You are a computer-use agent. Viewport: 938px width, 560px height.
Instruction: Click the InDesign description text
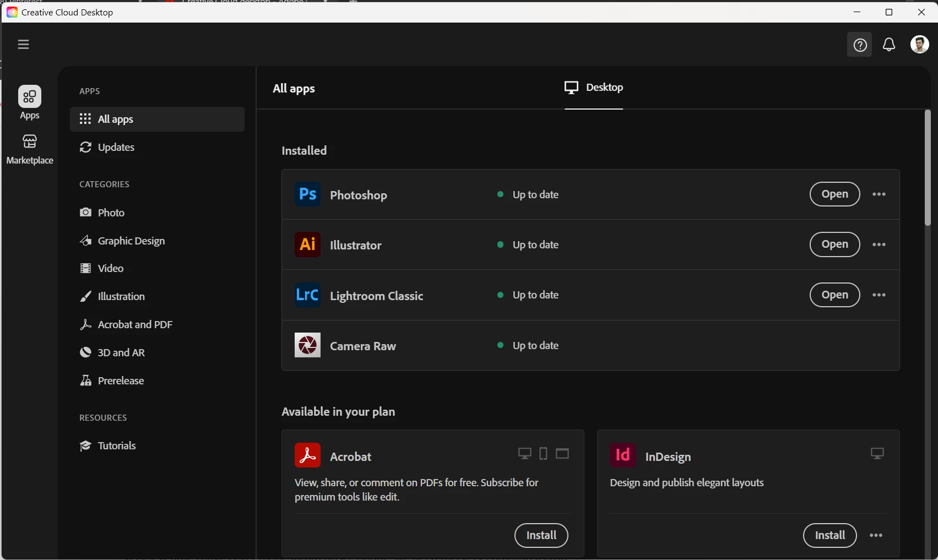[687, 483]
